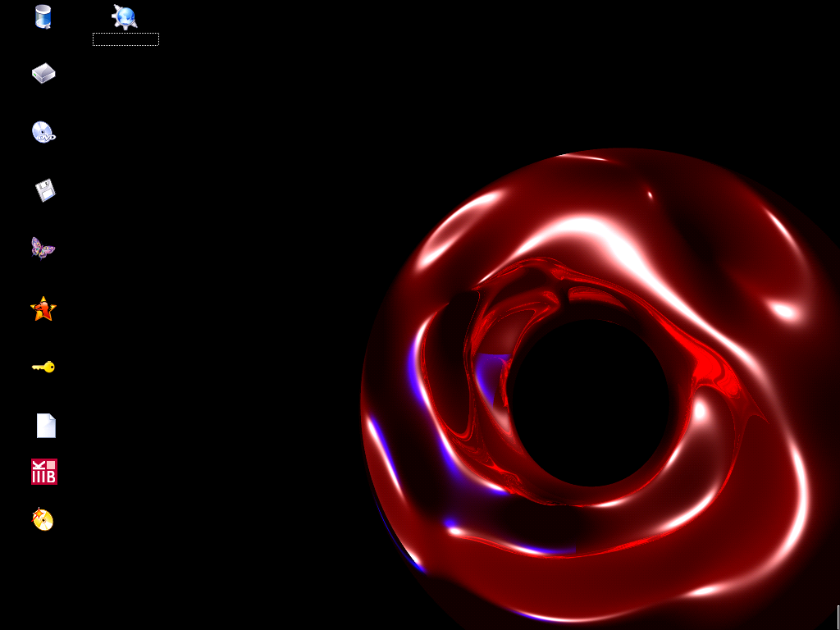Open the hard disk drive desktop icon
840x630 pixels.
click(43, 73)
